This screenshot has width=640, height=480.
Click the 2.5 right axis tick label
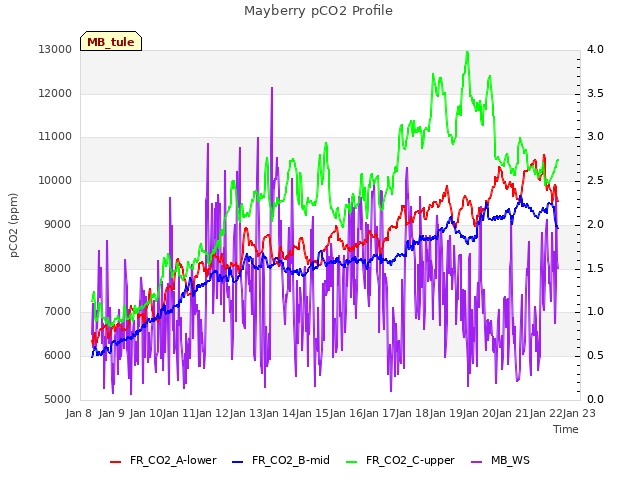pyautogui.click(x=595, y=180)
